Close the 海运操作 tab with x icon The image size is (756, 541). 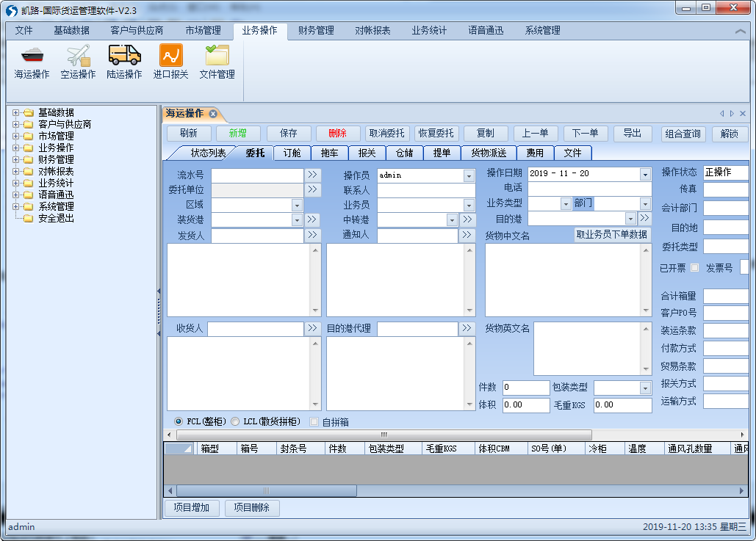(x=213, y=114)
